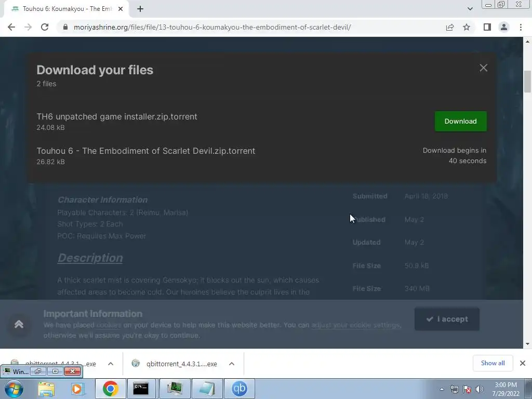
Task: Show hidden system tray icons
Action: click(442, 389)
